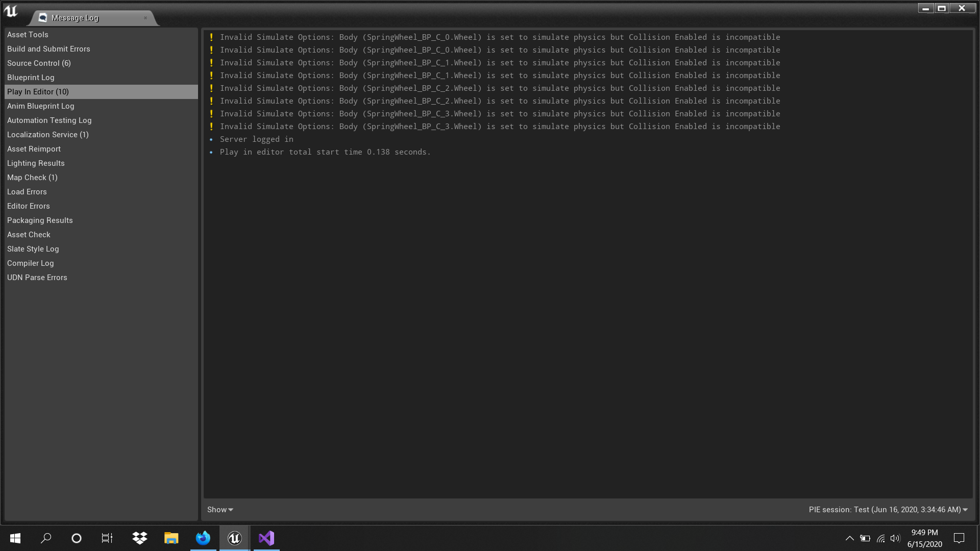Click warning icon beside first Invalid Simulate message

tap(211, 37)
